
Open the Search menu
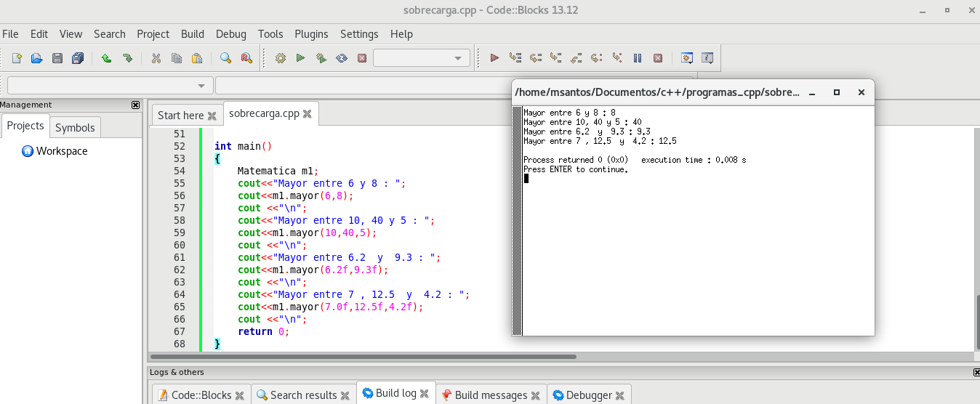point(110,34)
